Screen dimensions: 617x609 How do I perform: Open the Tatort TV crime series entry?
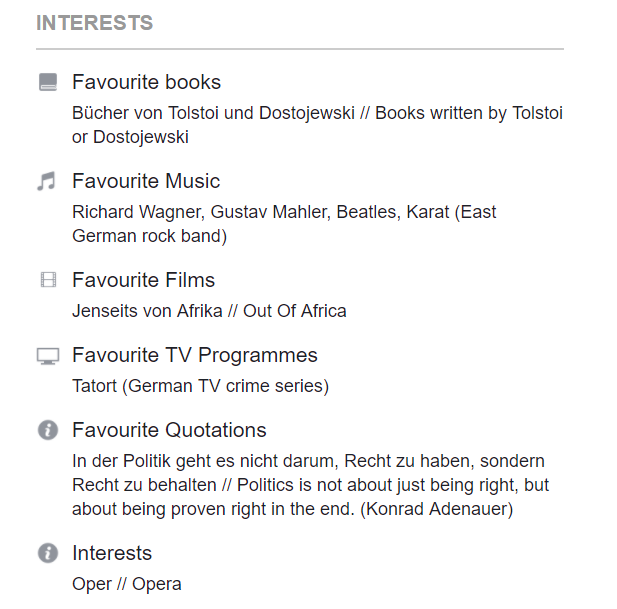click(200, 386)
